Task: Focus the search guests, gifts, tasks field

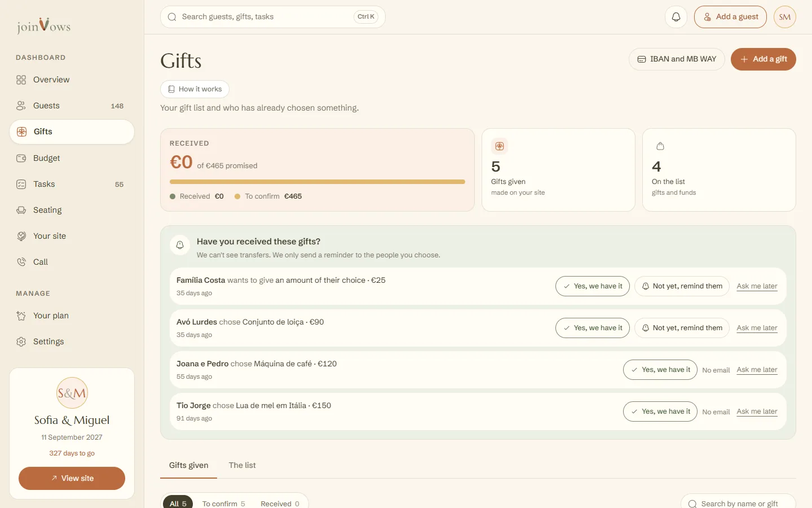Action: [273, 17]
